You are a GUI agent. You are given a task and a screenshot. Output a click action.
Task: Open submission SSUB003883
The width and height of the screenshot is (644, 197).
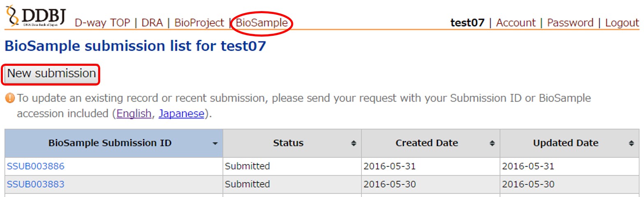click(36, 184)
